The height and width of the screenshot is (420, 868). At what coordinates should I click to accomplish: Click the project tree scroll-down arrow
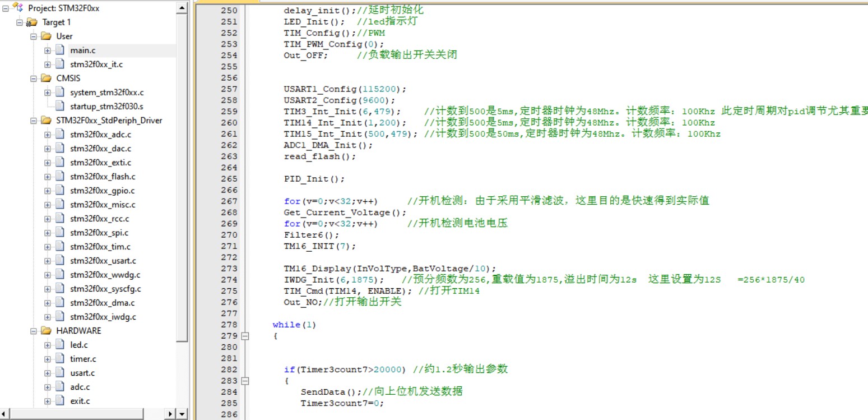click(182, 414)
